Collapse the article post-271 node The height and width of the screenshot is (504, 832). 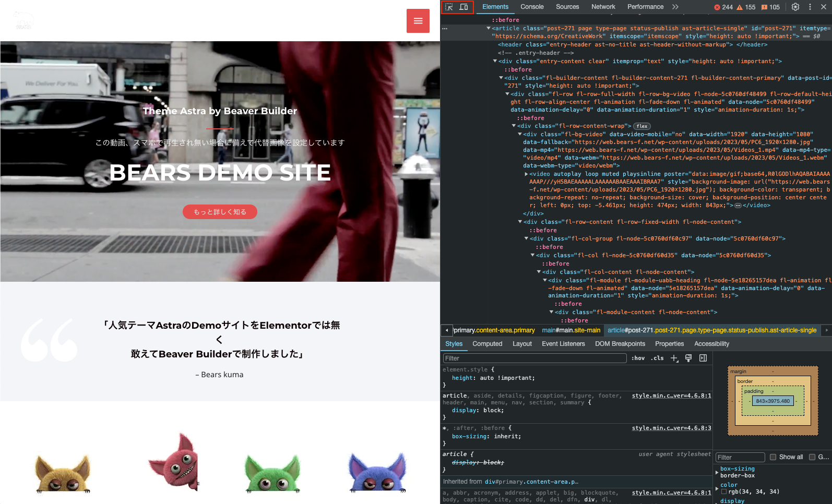pos(489,28)
